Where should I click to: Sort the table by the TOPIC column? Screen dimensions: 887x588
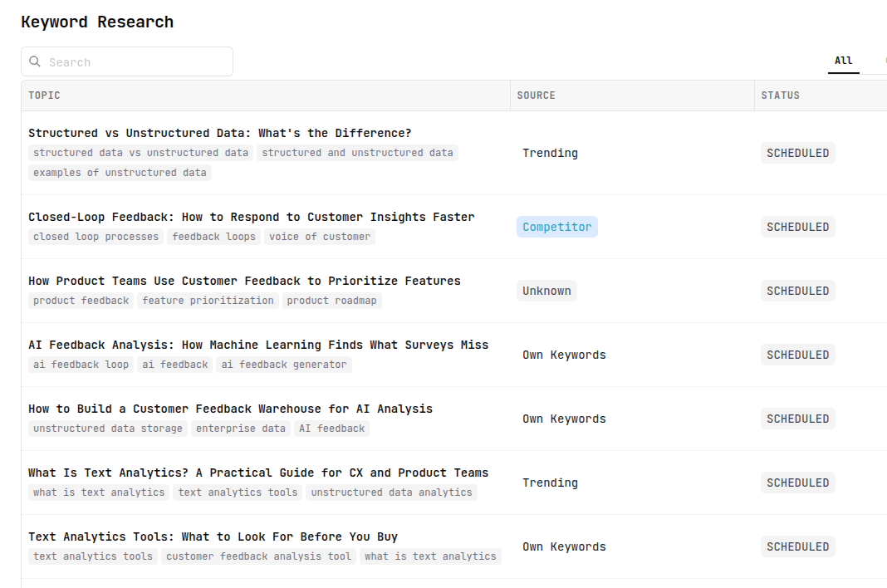(44, 96)
